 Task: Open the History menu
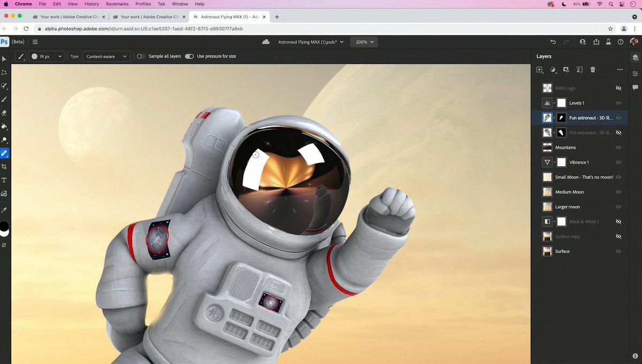coord(91,4)
